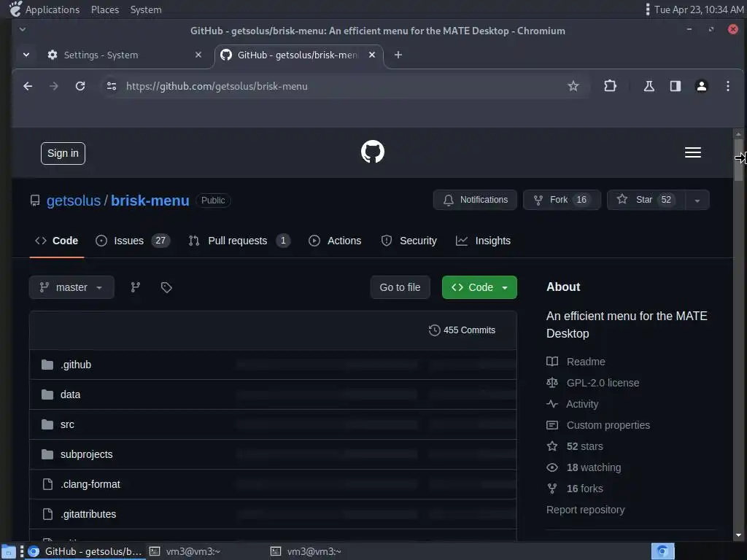
Task: Open the Applications menu in top panel
Action: (x=52, y=9)
